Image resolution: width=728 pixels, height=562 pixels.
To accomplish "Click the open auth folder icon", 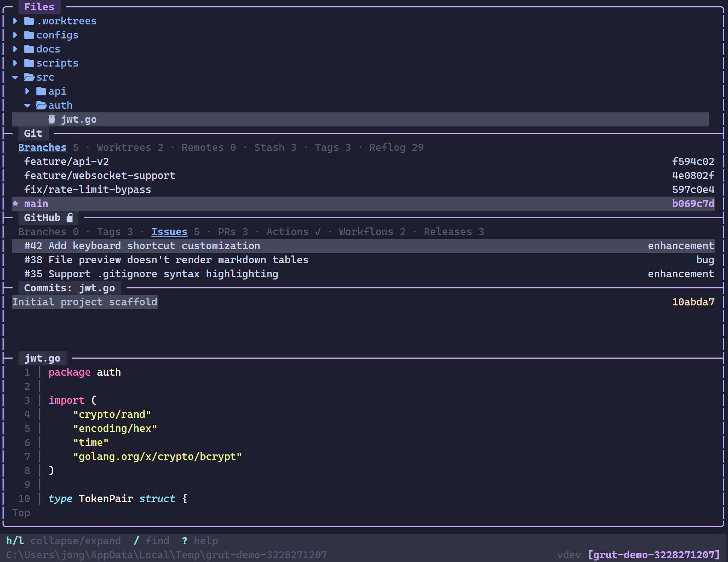I will coord(41,105).
